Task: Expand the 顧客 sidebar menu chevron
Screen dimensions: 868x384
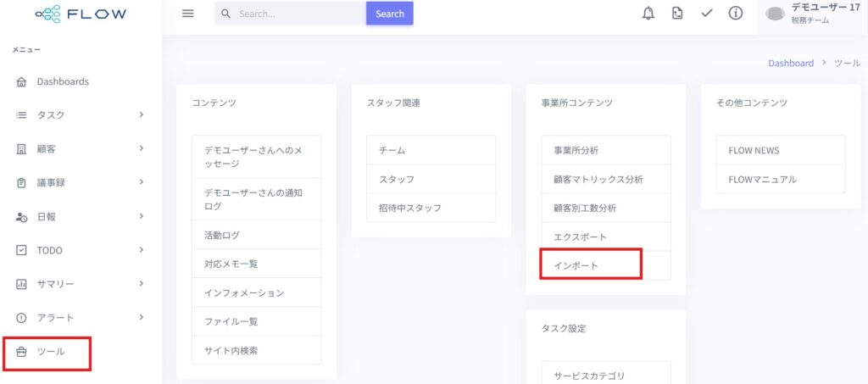Action: 142,148
